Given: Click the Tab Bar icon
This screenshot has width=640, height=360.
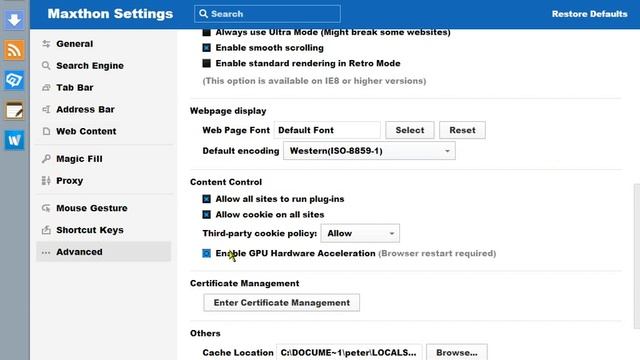Looking at the screenshot, I should coord(46,87).
